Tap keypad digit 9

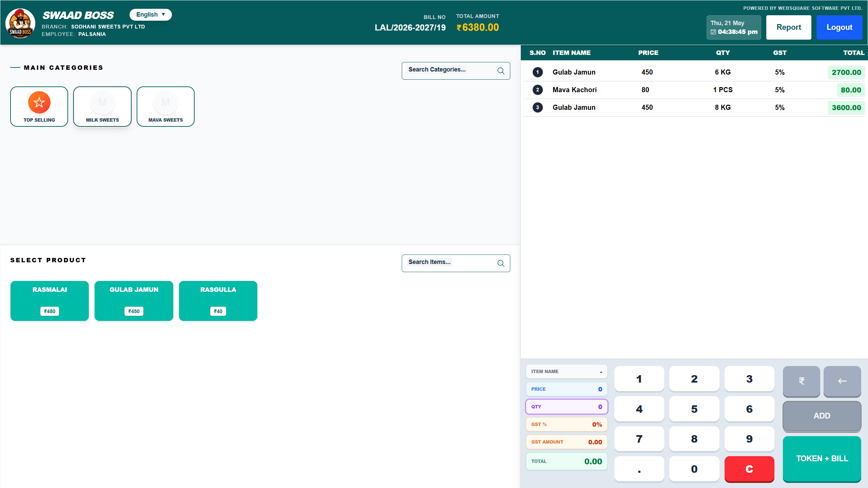(x=749, y=439)
